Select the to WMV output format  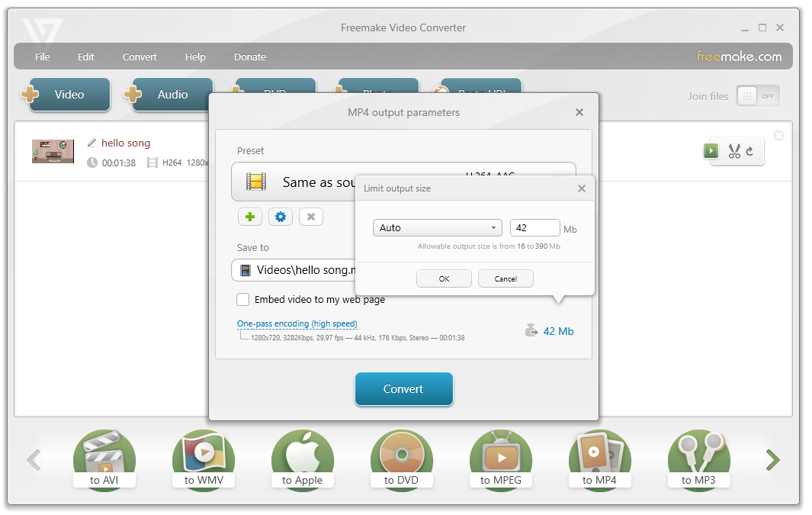203,459
